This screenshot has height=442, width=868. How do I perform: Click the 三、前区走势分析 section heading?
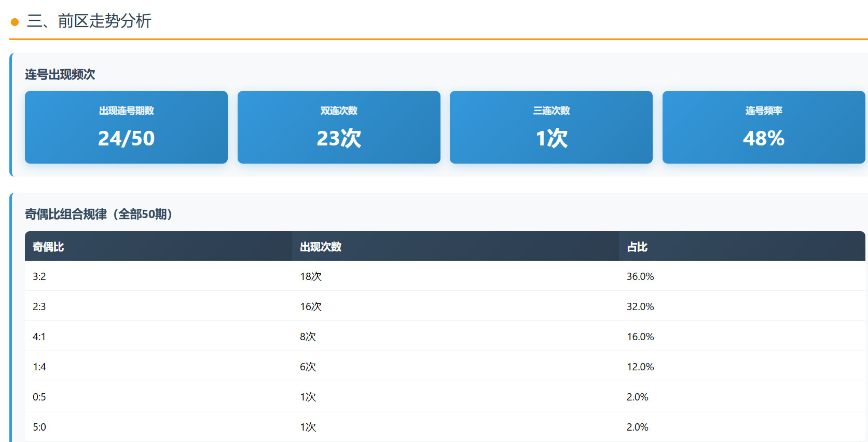pyautogui.click(x=89, y=21)
